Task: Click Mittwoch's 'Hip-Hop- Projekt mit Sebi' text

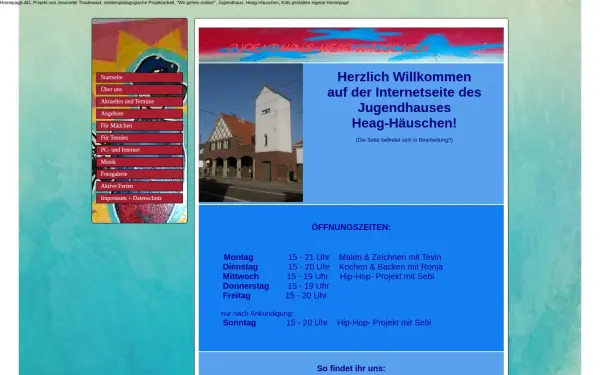Action: tap(387, 276)
